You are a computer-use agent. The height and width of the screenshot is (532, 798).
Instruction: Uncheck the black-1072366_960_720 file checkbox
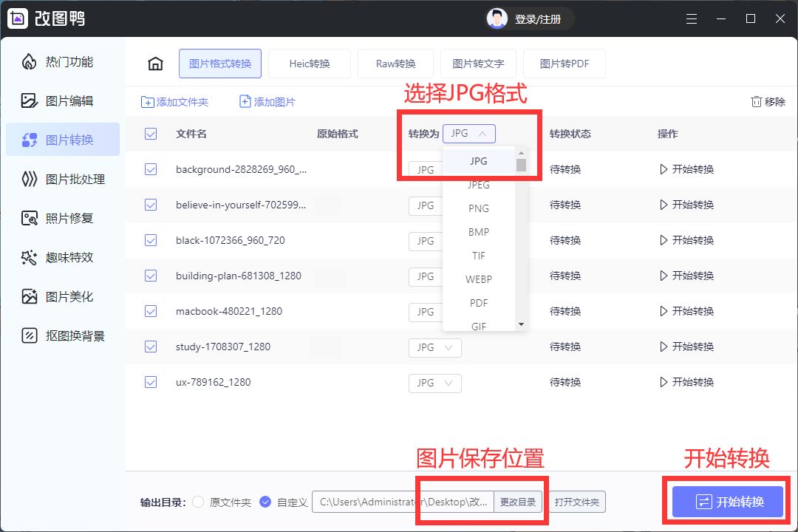[151, 240]
